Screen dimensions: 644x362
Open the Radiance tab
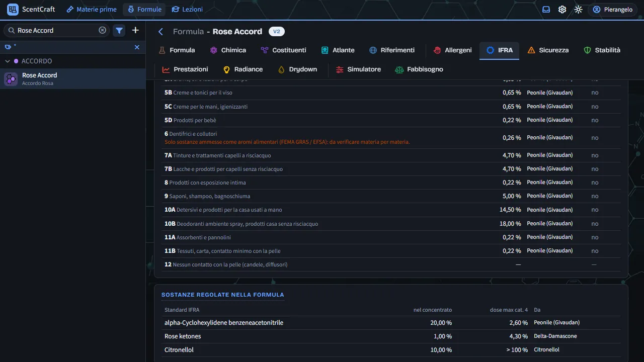[x=243, y=69]
